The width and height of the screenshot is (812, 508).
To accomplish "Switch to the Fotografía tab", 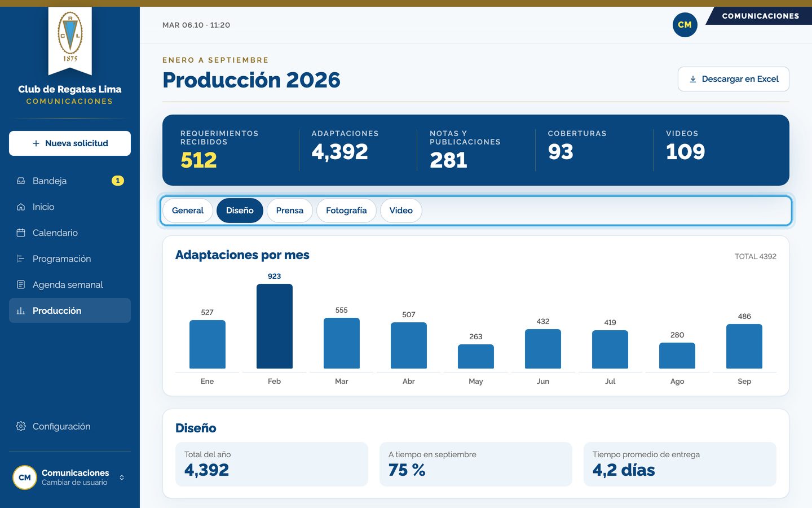I will [x=346, y=211].
